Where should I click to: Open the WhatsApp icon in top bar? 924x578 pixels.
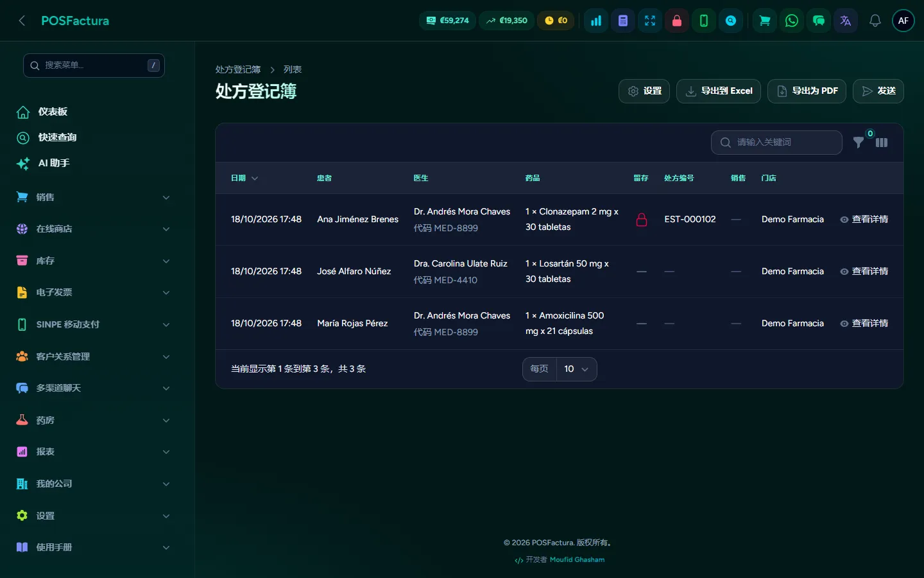tap(792, 21)
